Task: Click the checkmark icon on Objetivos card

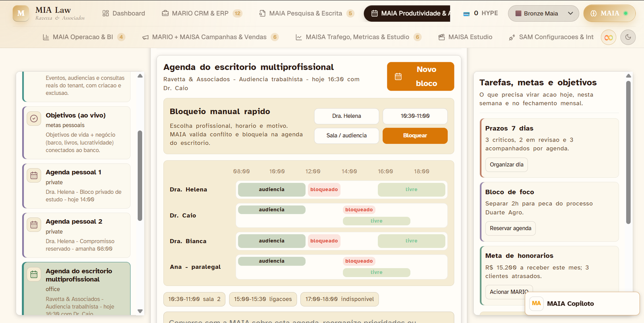Action: tap(34, 119)
